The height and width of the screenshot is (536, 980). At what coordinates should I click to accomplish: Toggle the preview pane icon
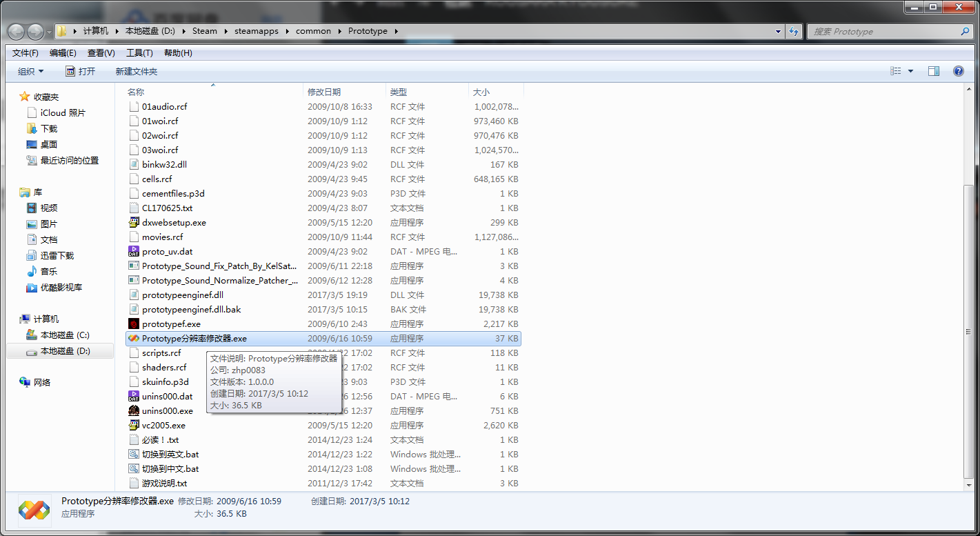[x=933, y=71]
